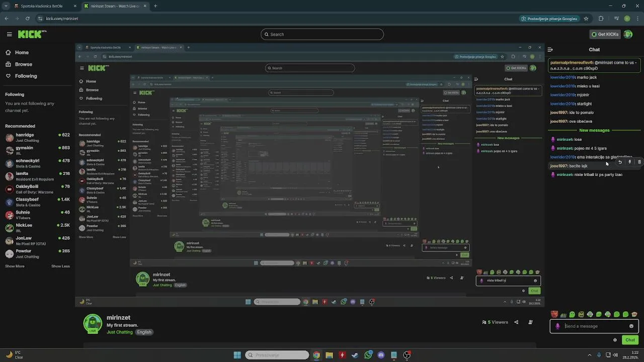The width and height of the screenshot is (644, 362).
Task: Open a new browser tab
Action: (x=155, y=6)
